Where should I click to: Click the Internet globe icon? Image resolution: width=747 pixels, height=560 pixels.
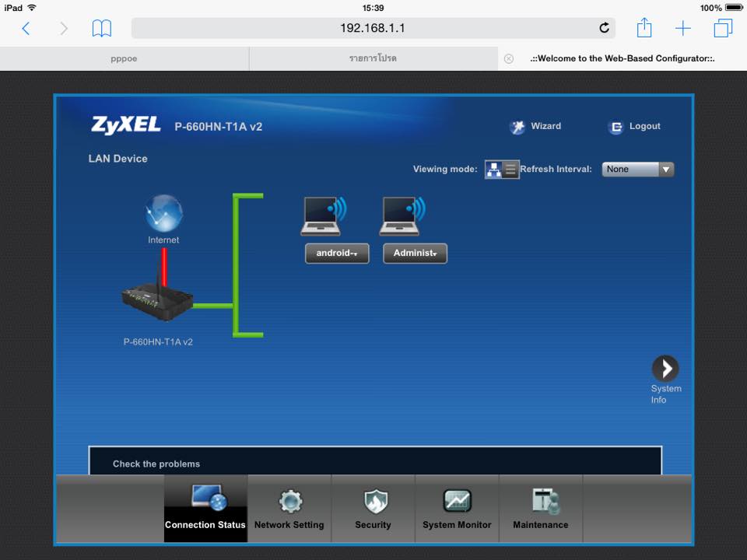click(164, 213)
